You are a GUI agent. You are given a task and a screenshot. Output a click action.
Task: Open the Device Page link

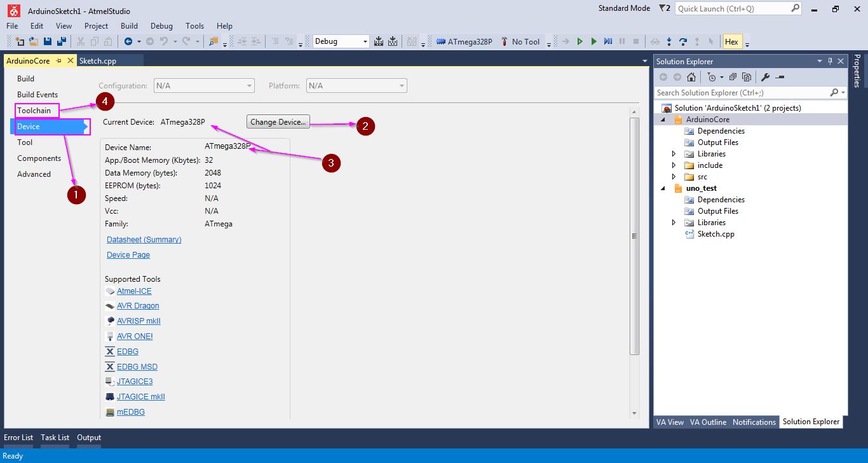pos(128,255)
